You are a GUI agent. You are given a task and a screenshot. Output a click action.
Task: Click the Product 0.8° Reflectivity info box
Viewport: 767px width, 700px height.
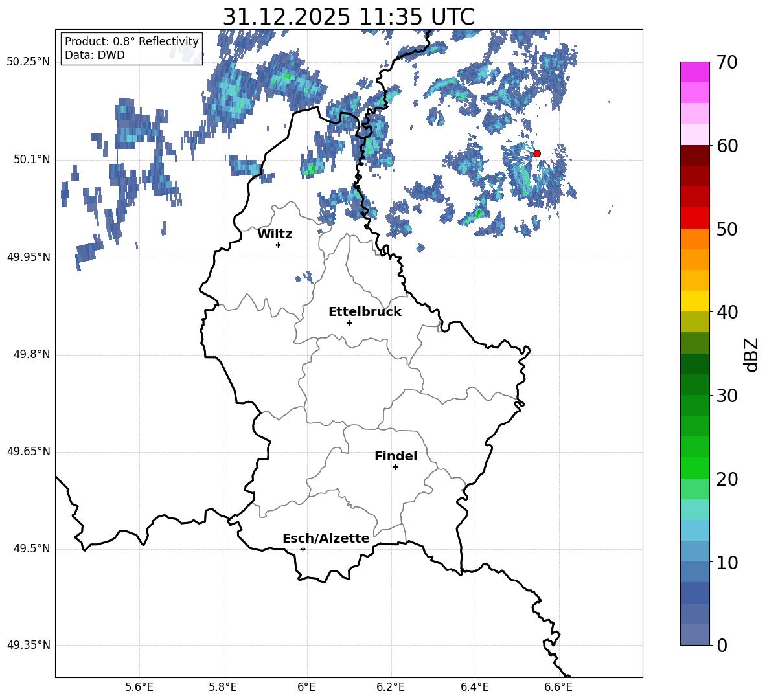[x=132, y=48]
